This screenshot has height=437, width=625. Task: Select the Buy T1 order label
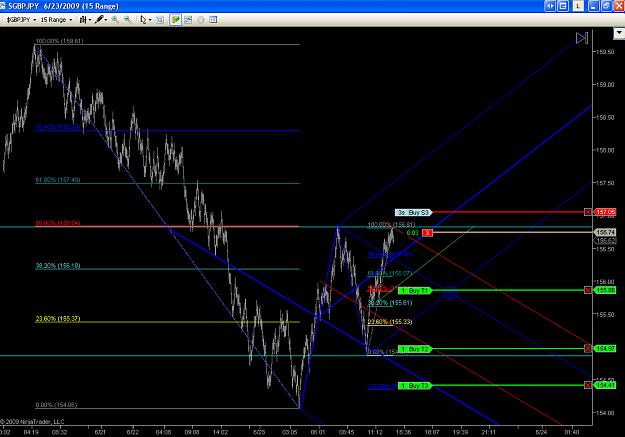(415, 291)
